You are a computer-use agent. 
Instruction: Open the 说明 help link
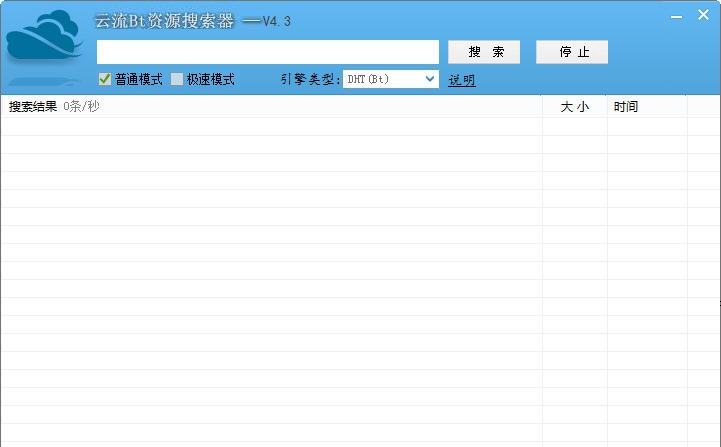(462, 80)
